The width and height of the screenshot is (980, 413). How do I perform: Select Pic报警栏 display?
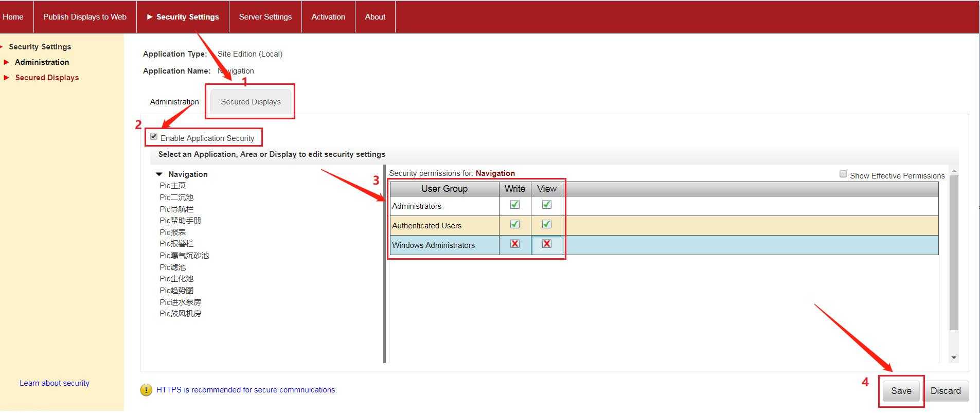pyautogui.click(x=176, y=244)
